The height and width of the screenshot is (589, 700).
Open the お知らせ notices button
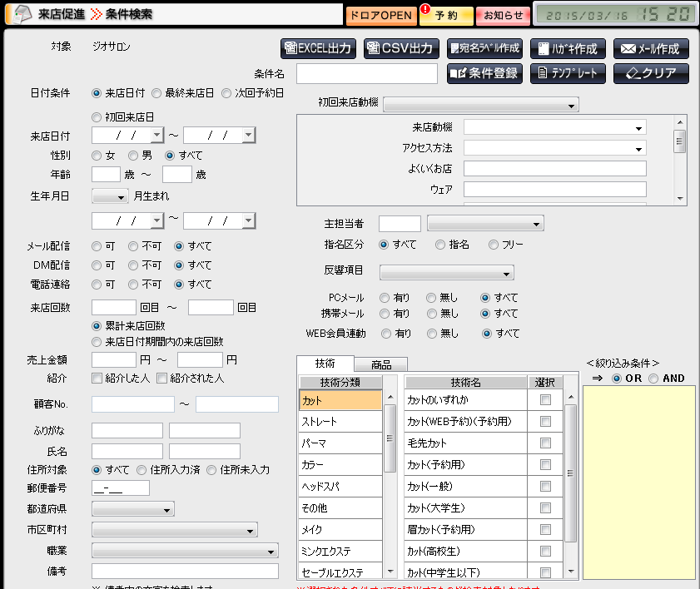coord(504,15)
